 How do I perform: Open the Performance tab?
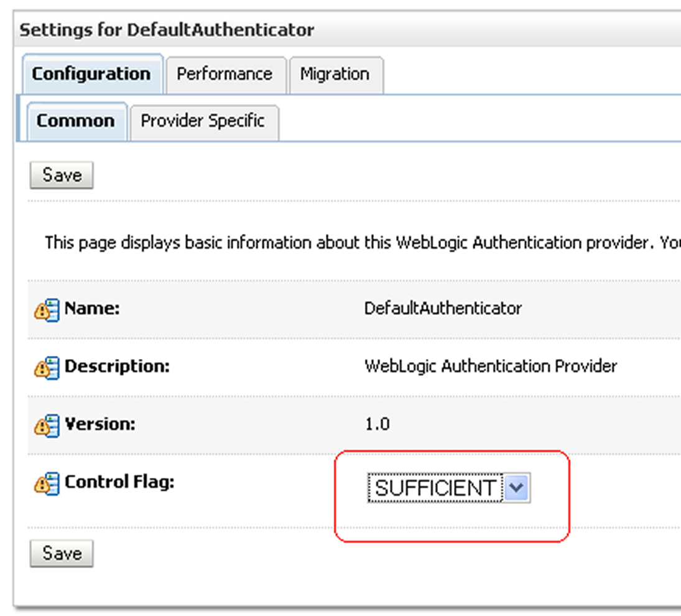tap(225, 75)
